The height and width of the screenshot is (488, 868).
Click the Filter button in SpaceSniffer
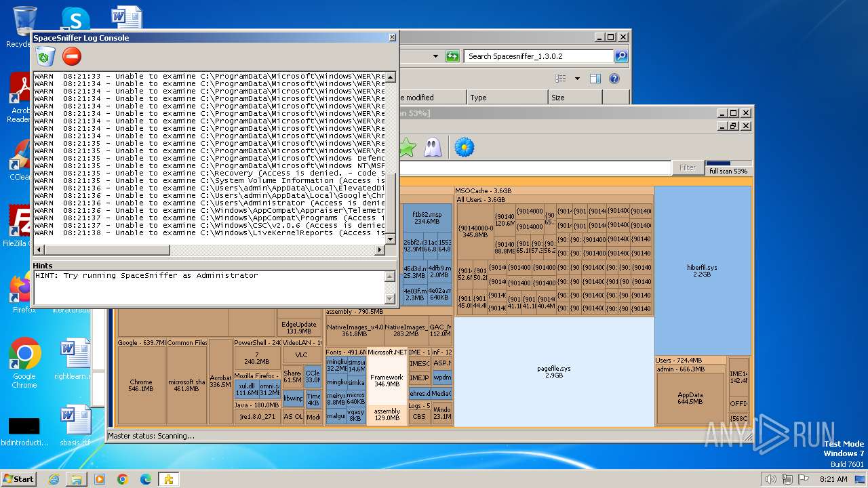coord(688,167)
